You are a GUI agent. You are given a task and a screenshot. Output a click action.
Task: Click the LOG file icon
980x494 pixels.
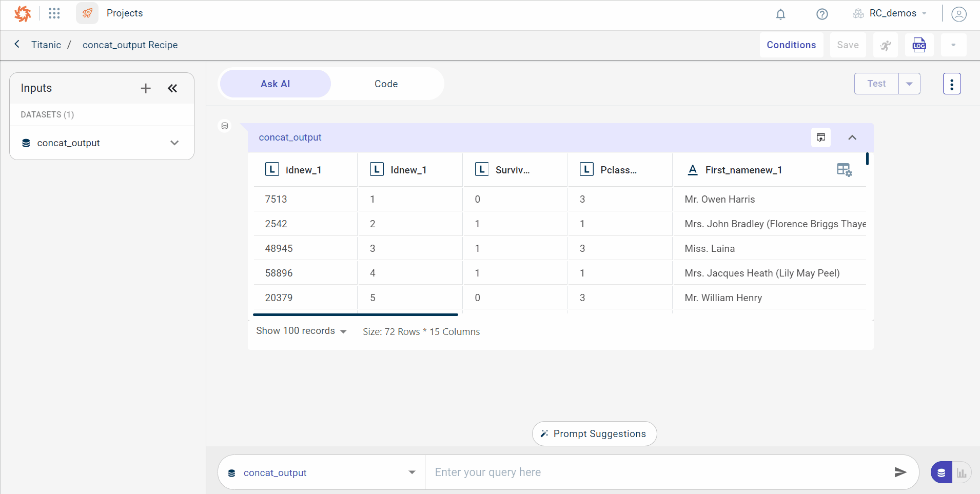click(x=919, y=45)
